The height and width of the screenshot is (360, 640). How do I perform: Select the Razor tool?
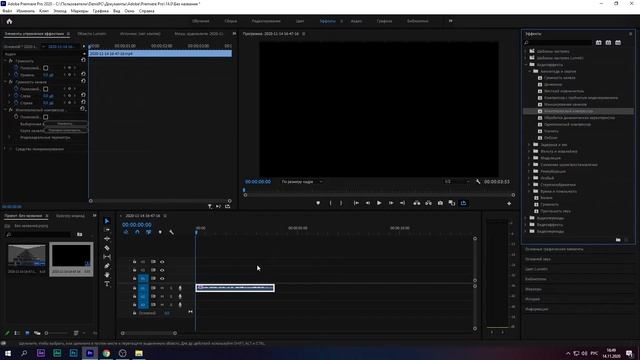[107, 248]
